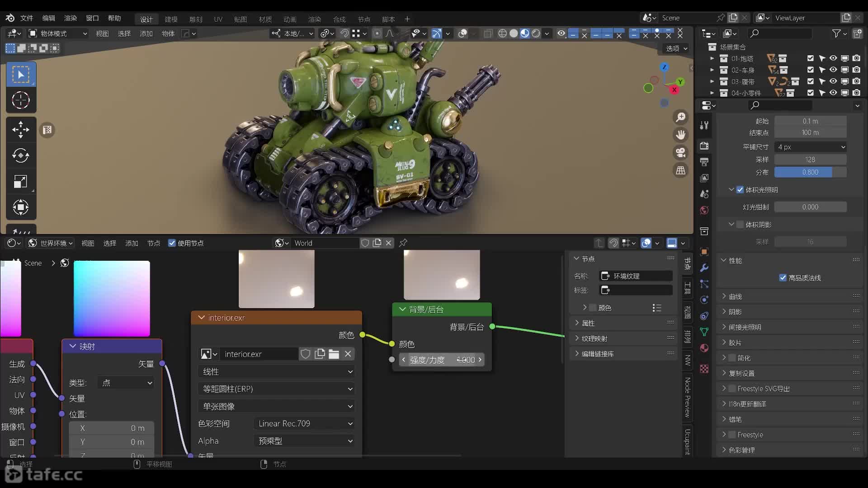Hide the 01-炮塔 collection with eye icon

click(x=833, y=58)
